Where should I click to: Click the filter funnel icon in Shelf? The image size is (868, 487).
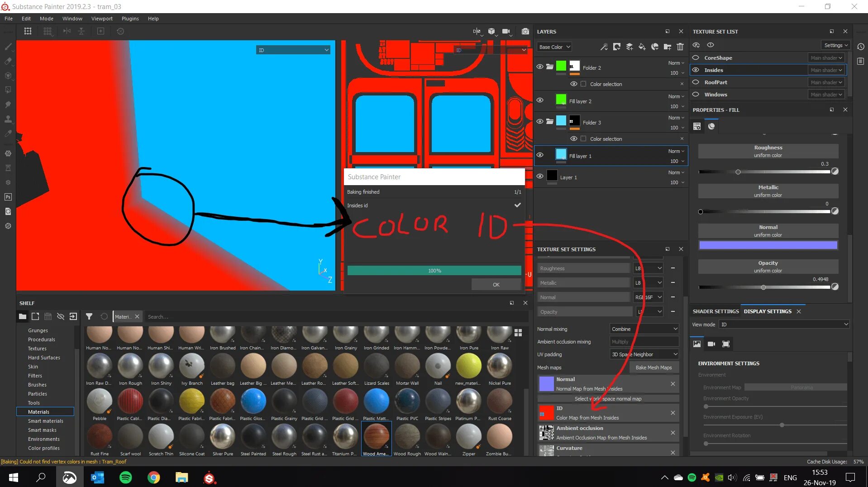tap(89, 316)
